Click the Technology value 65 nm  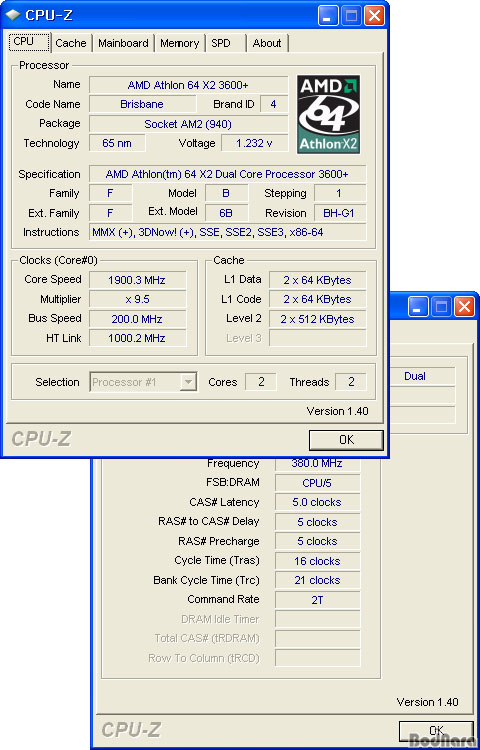point(117,143)
